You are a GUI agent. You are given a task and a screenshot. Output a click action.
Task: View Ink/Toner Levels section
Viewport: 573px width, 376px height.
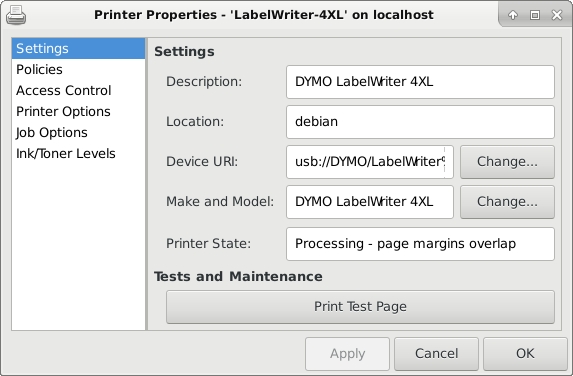click(79, 153)
